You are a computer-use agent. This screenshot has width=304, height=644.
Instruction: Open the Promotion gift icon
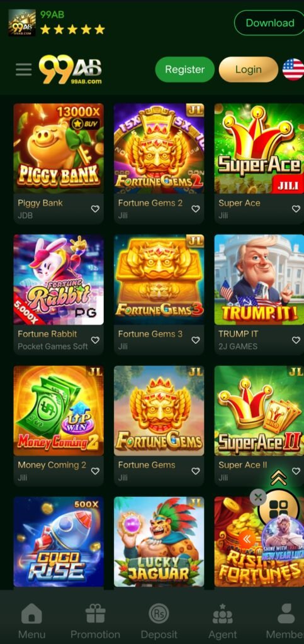[x=95, y=614]
